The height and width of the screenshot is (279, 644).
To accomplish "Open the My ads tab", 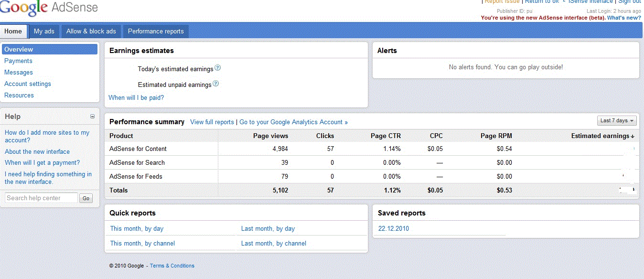I will click(x=44, y=32).
